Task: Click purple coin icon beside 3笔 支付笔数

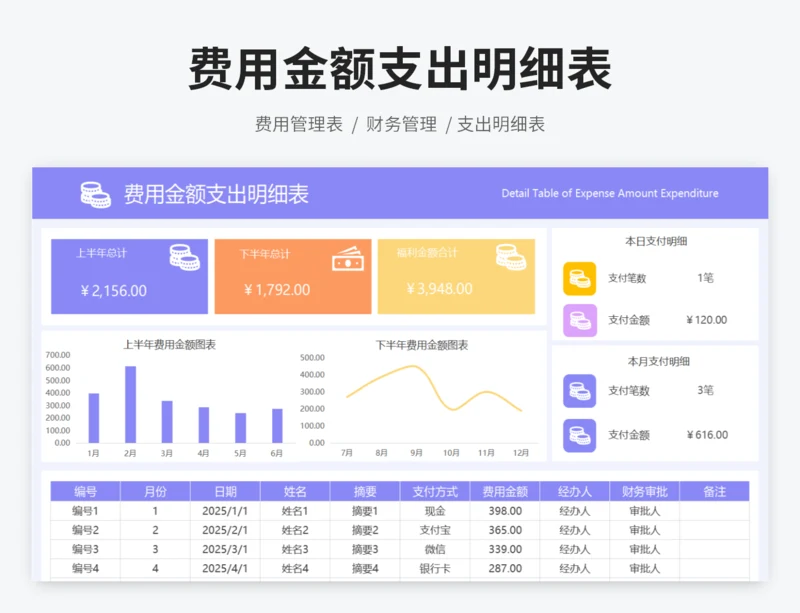Action: tap(580, 391)
